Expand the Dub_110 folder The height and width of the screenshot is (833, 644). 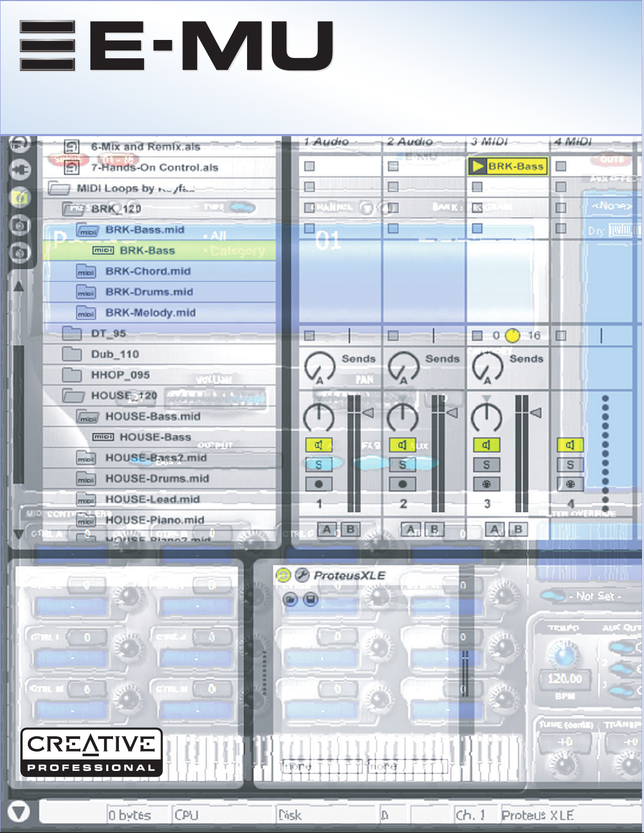72,354
